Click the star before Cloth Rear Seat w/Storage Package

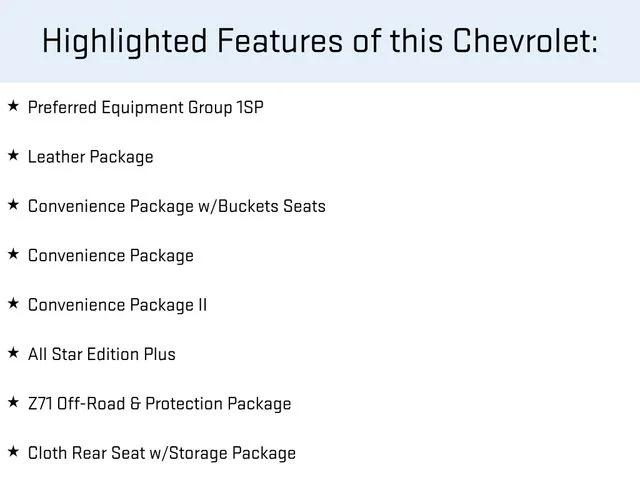pos(13,452)
